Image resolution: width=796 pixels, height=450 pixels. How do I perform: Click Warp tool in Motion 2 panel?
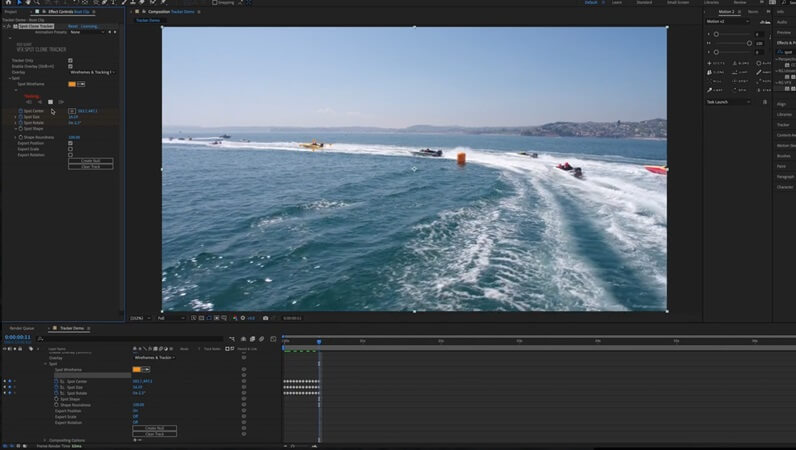(716, 90)
